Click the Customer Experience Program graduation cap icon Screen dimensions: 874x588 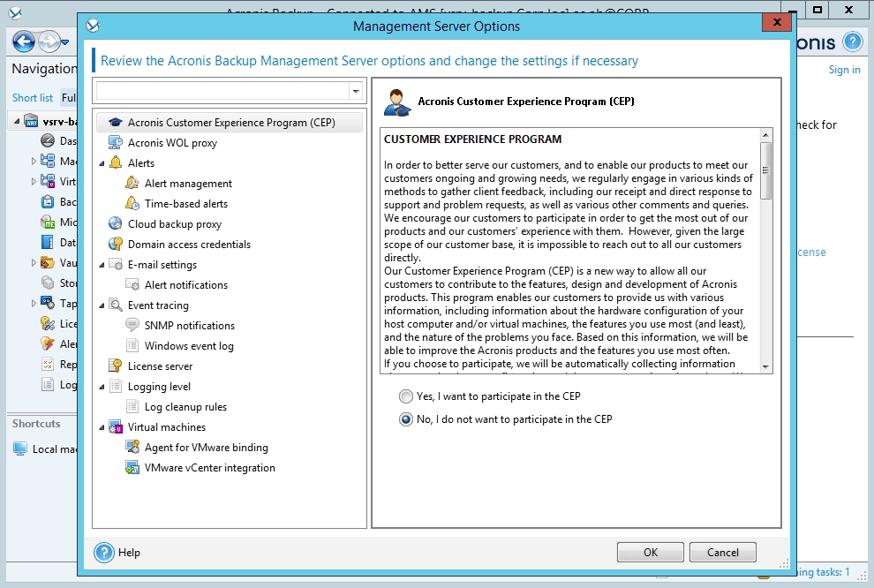[116, 123]
